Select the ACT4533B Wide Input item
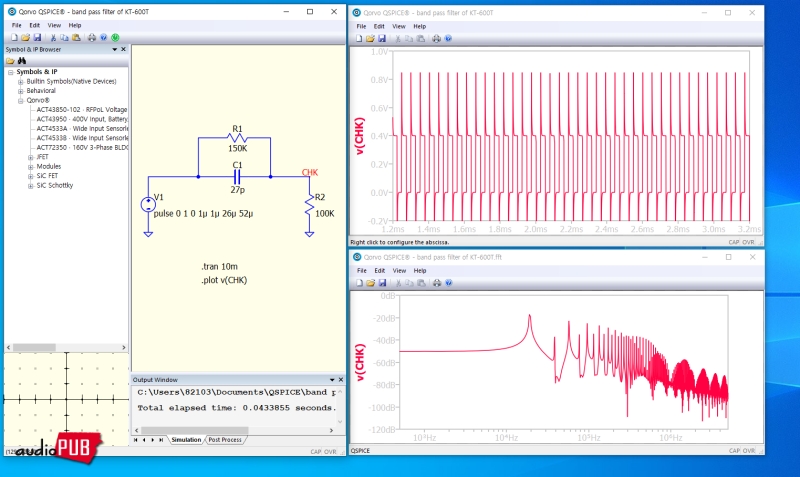 (82, 138)
